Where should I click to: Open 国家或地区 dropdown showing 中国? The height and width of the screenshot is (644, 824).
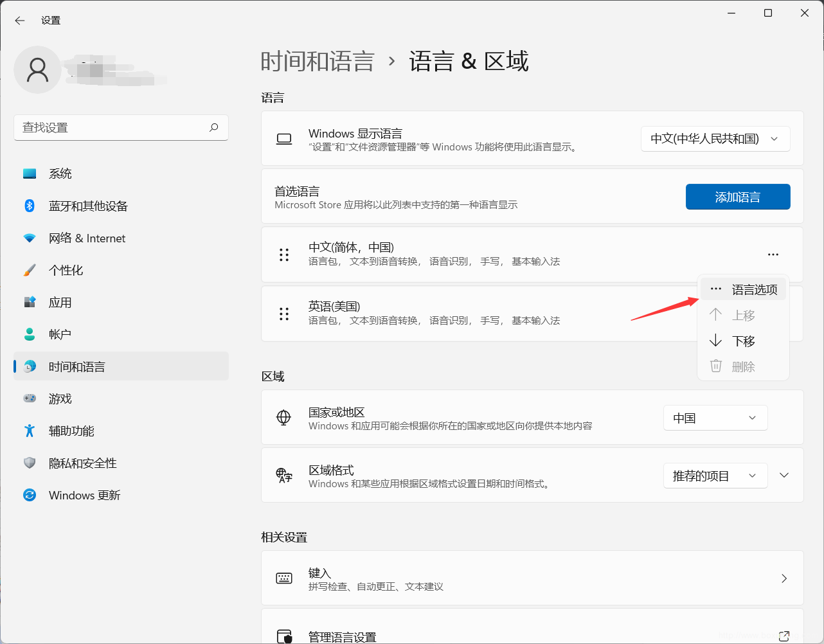(x=715, y=418)
